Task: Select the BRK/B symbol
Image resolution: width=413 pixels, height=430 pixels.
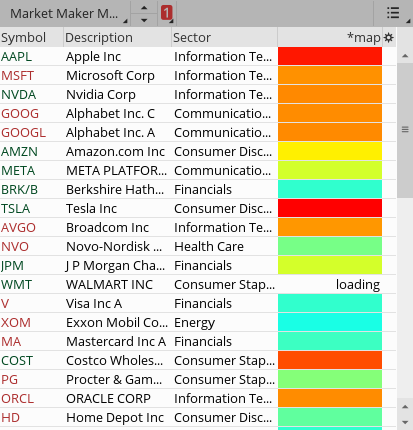Action: (x=19, y=190)
